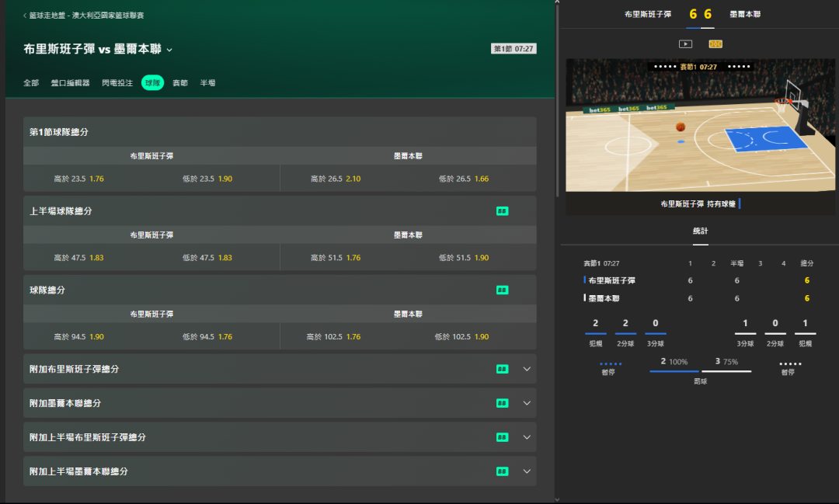Click 墨爾本聯 name in top scoreboard header
The height and width of the screenshot is (504, 839).
coord(745,15)
